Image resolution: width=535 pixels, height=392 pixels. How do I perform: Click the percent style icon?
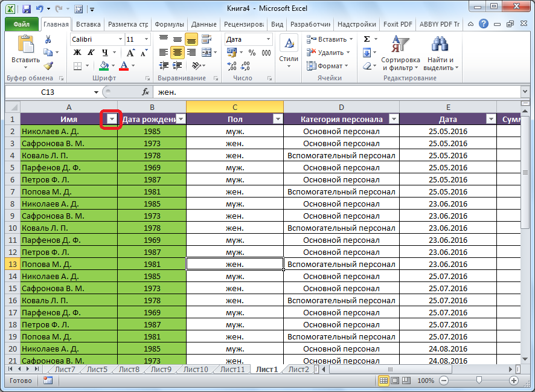coord(251,53)
